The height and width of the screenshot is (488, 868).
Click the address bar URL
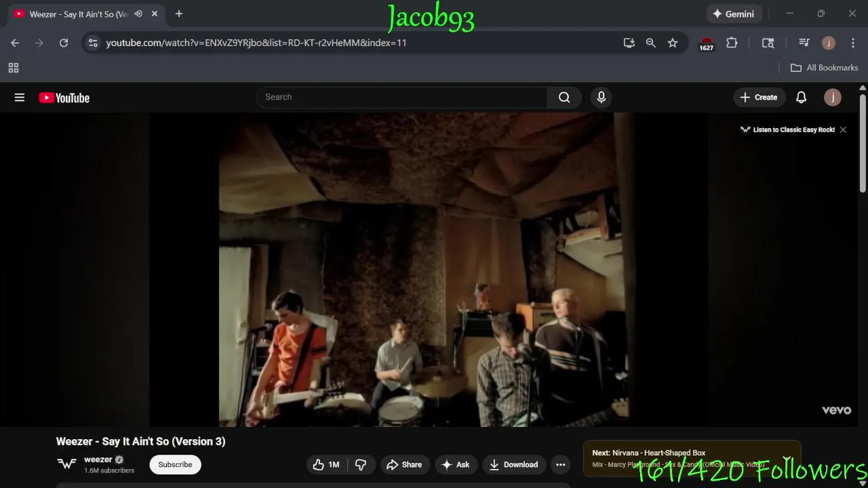[x=256, y=43]
